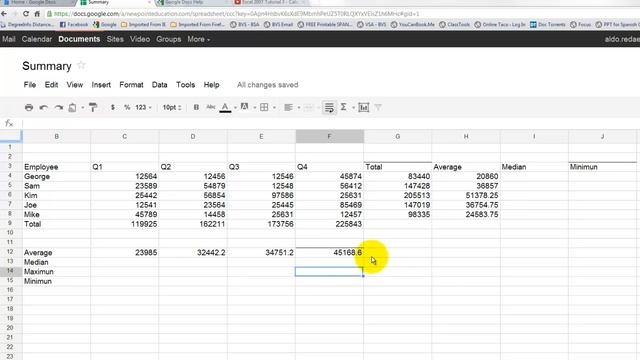Screen dimensions: 640x360
Task: Select the paint format roller tool
Action: click(x=93, y=107)
